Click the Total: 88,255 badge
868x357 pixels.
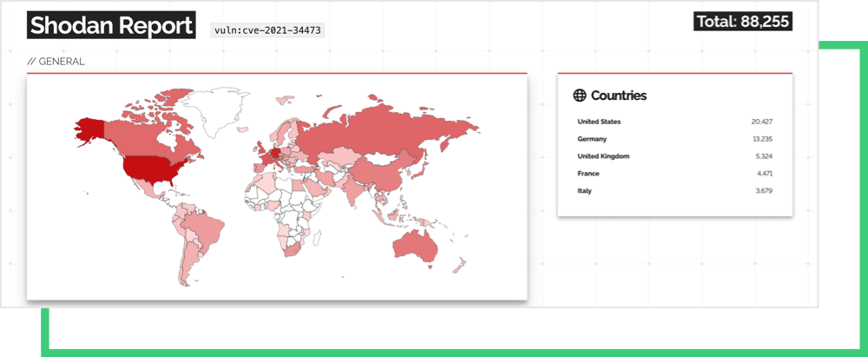click(x=743, y=22)
